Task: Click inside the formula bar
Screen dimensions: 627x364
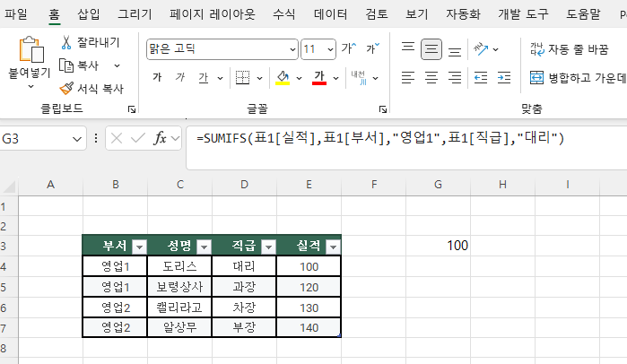Action: [x=406, y=147]
